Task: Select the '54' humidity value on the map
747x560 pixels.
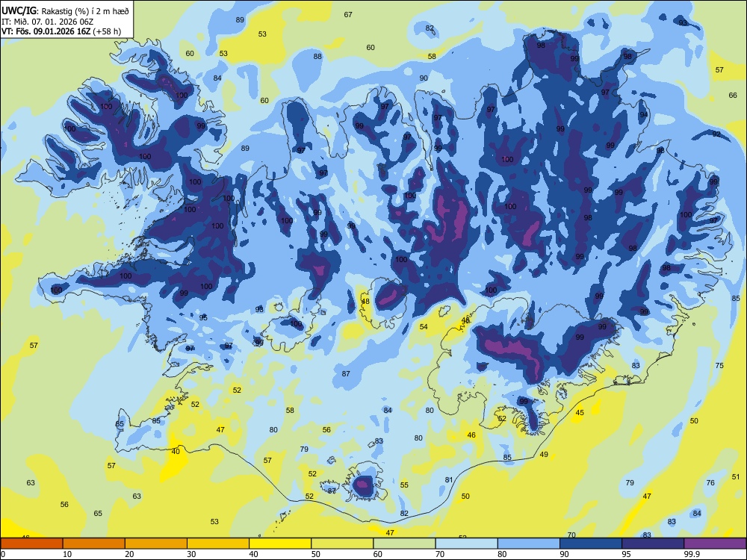Action: click(x=424, y=327)
